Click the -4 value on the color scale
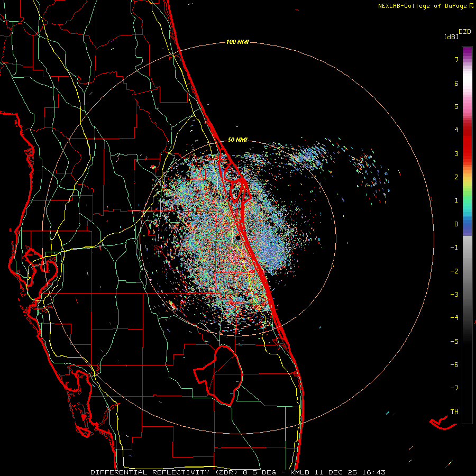The height and width of the screenshot is (476, 476). [454, 318]
